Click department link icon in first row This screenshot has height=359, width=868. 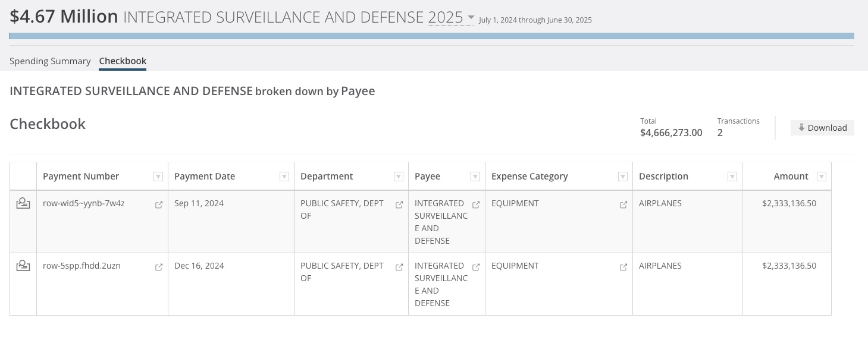(399, 204)
